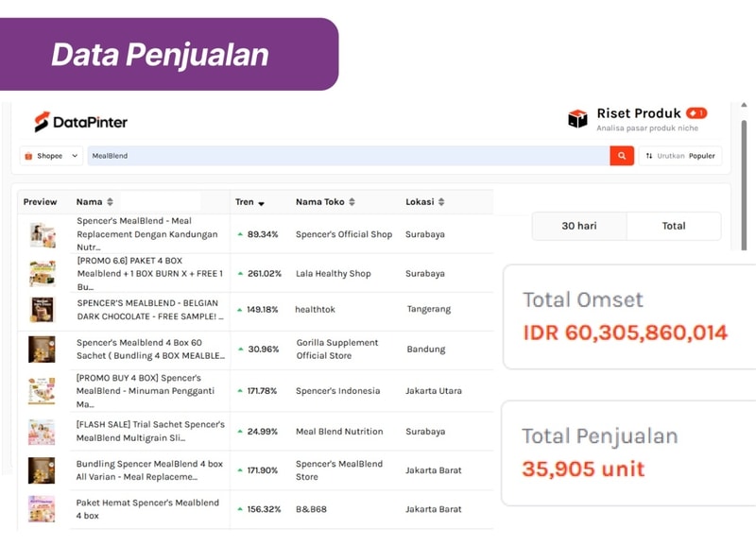Viewport: 756px width, 546px height.
Task: Sort by the Nama column arrows
Action: 111,202
